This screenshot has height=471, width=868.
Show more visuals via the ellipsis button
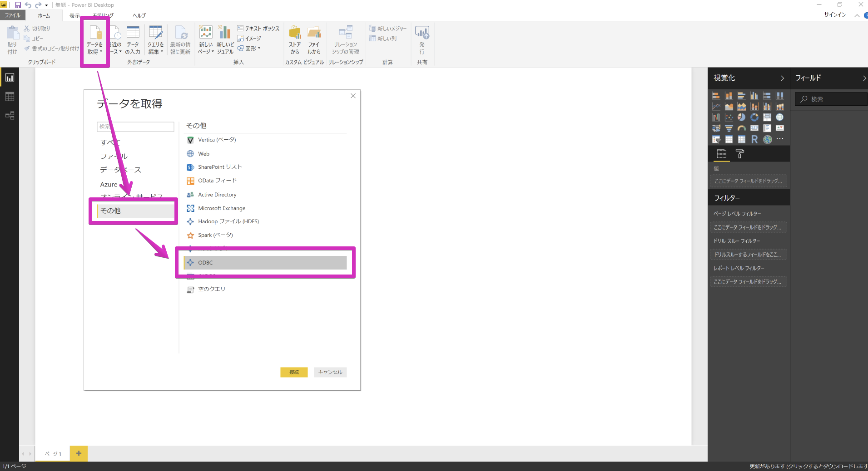coord(780,139)
